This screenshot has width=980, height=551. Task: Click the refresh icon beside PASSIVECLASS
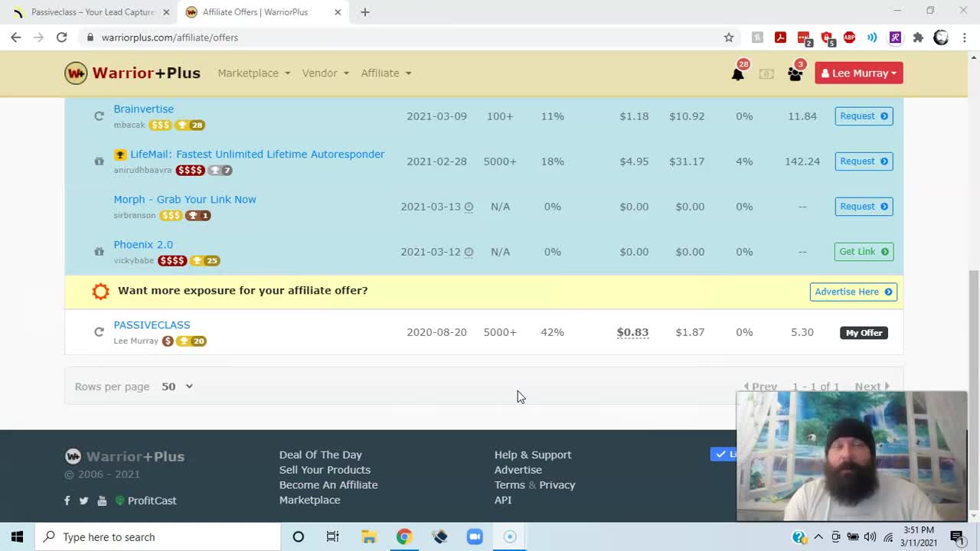tap(99, 332)
